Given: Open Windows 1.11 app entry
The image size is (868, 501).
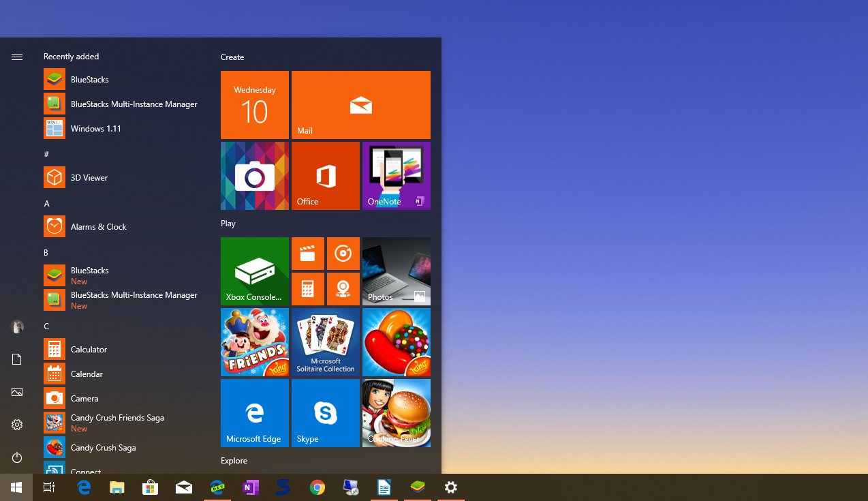Looking at the screenshot, I should pos(123,128).
